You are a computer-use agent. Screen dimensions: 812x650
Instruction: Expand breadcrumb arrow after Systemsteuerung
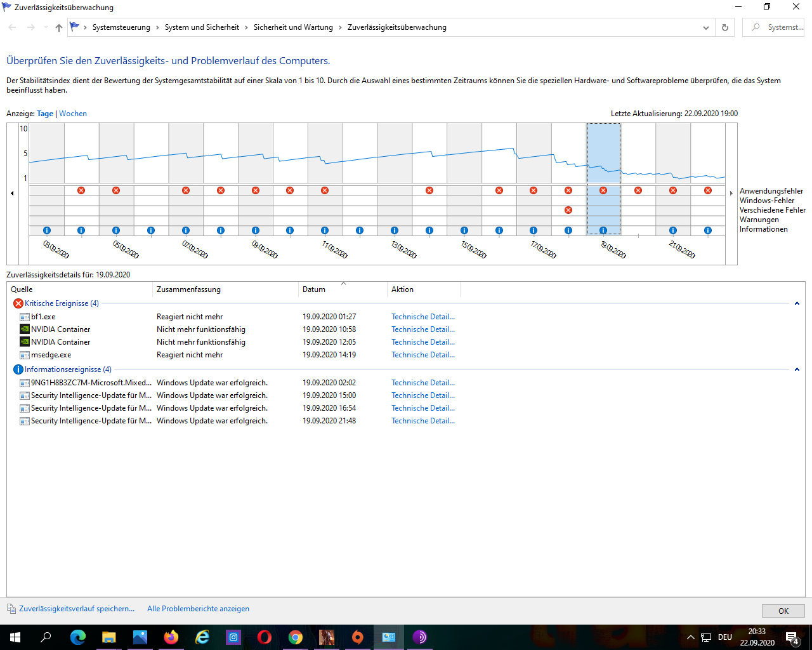tap(158, 27)
